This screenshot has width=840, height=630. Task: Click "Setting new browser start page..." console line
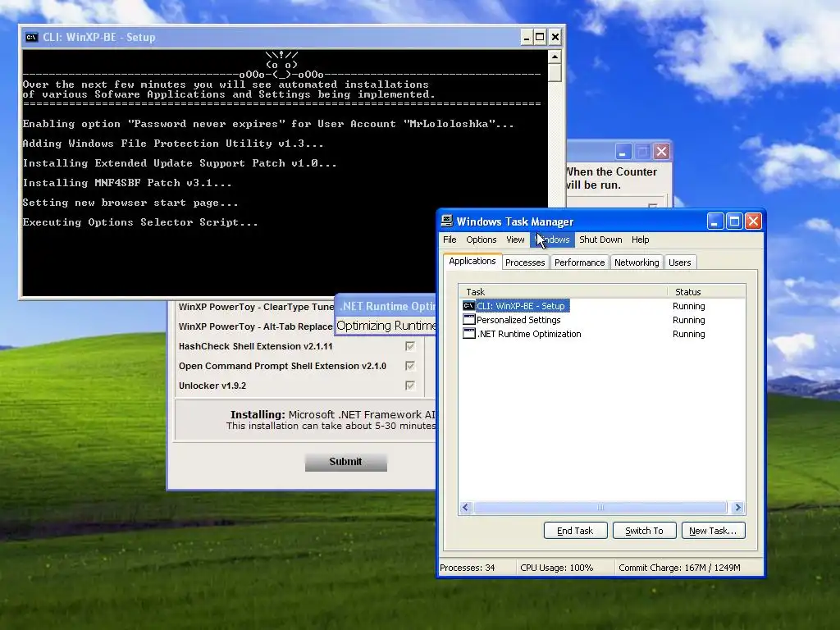tap(130, 203)
